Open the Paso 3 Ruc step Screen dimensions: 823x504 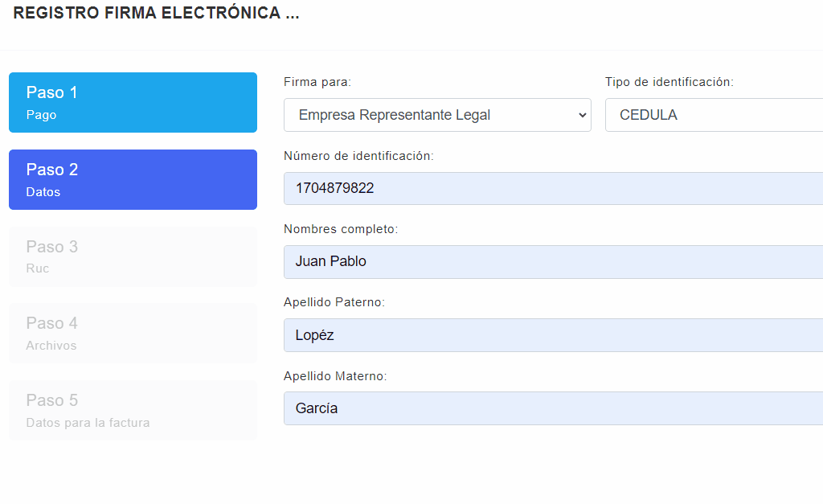pos(133,256)
